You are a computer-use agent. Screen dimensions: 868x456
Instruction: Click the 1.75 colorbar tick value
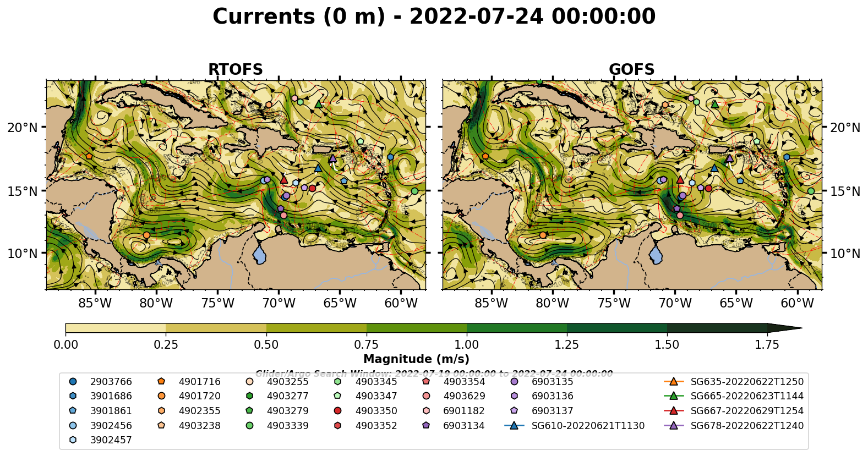click(767, 345)
